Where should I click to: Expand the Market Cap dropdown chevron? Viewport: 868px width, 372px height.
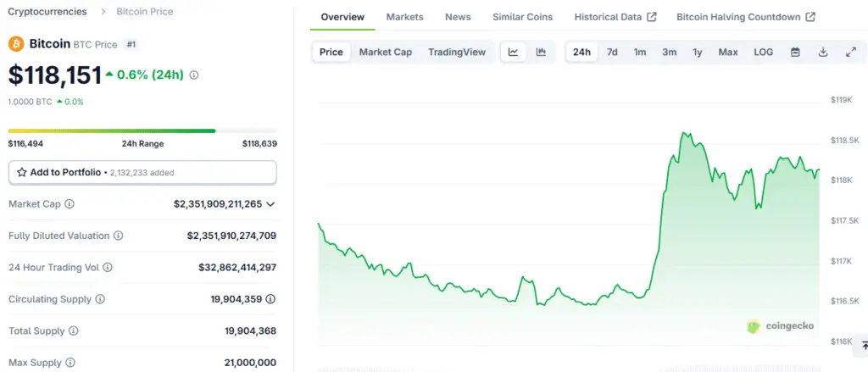[270, 204]
